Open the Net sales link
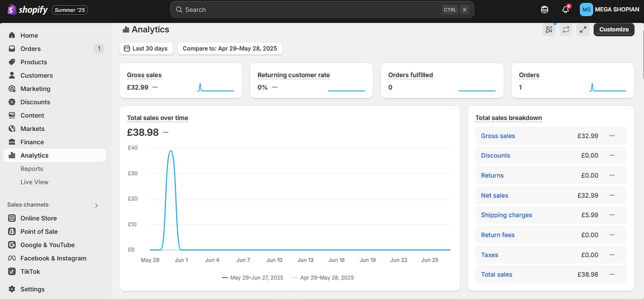The width and height of the screenshot is (644, 299). pyautogui.click(x=494, y=195)
